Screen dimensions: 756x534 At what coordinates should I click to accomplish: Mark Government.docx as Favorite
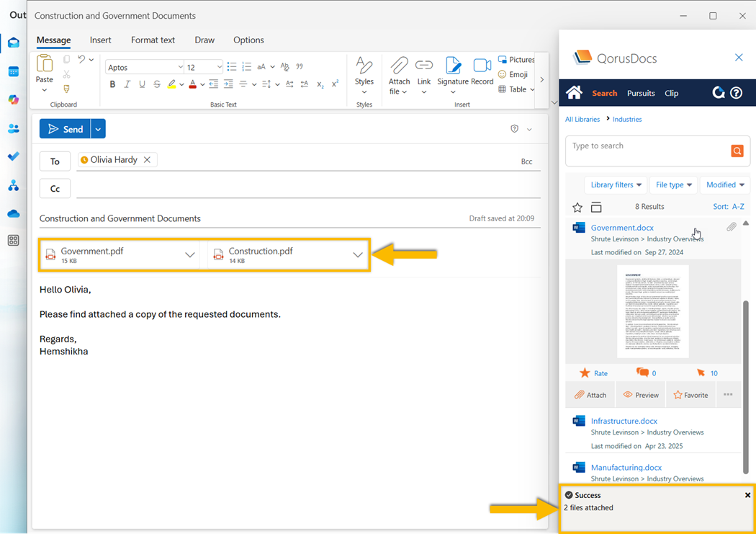click(690, 395)
